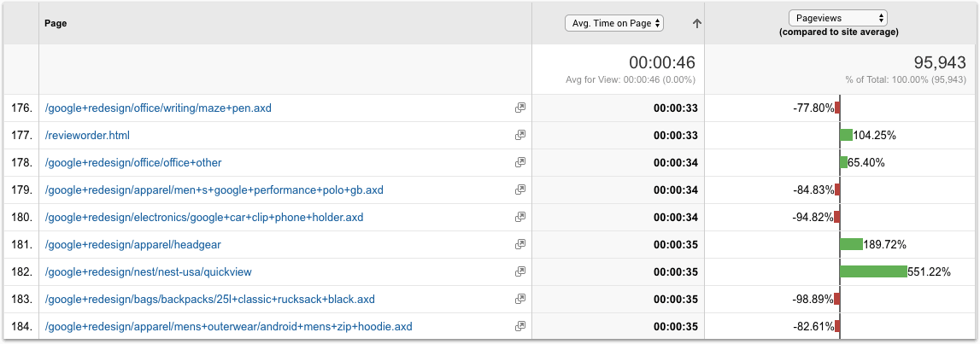Open external link icon for rucksack+black.axd row
980x344 pixels.
[x=519, y=300]
